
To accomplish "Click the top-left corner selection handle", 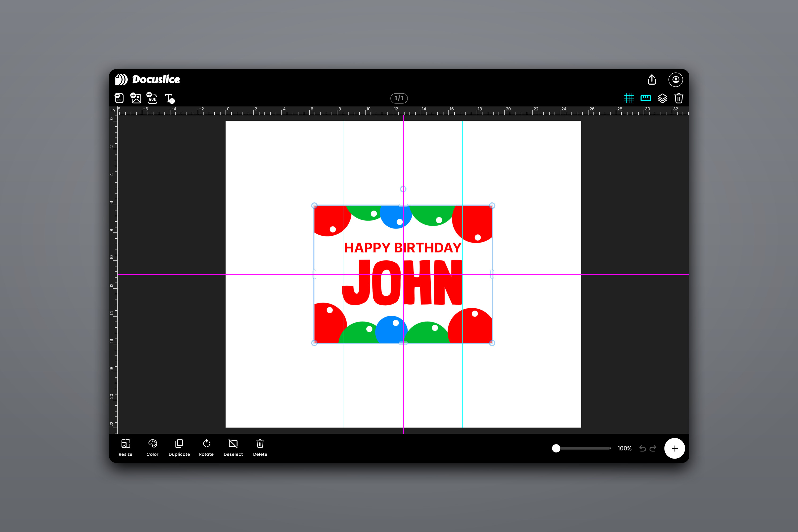I will click(x=314, y=206).
